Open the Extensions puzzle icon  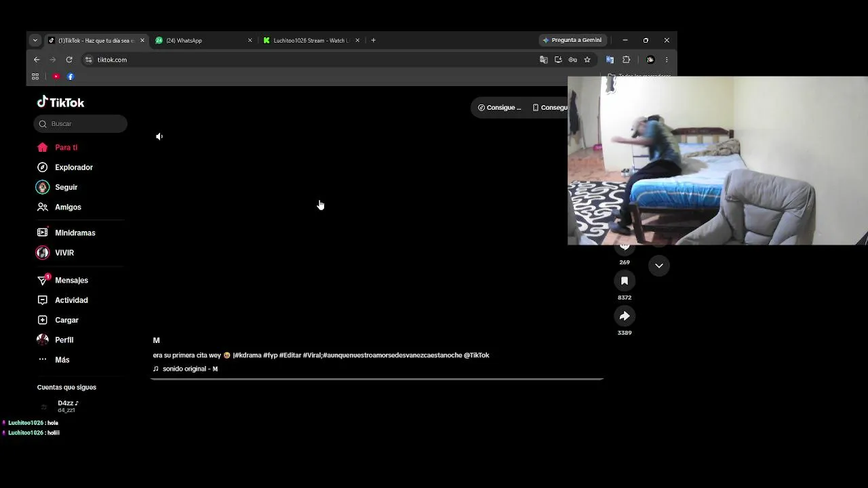click(x=627, y=60)
